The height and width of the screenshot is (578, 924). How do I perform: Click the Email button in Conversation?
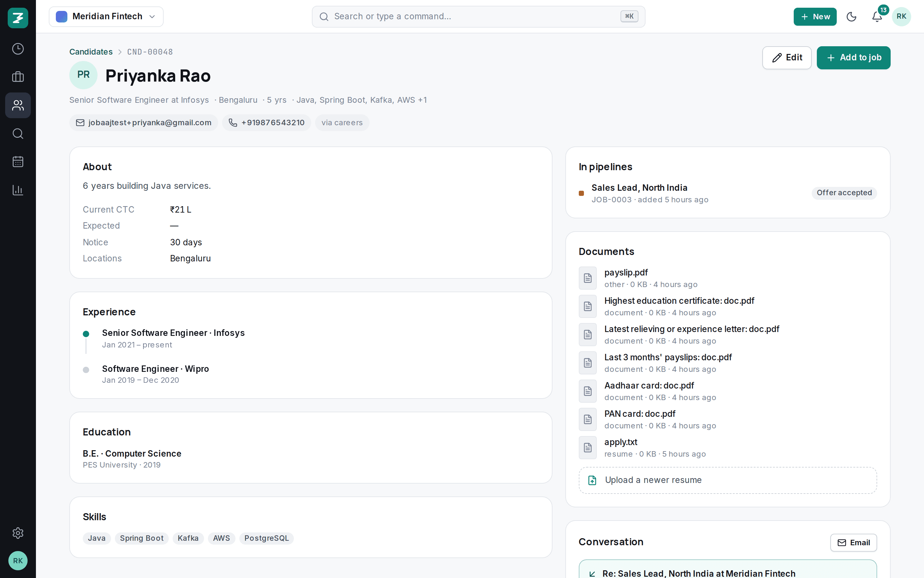pos(853,542)
